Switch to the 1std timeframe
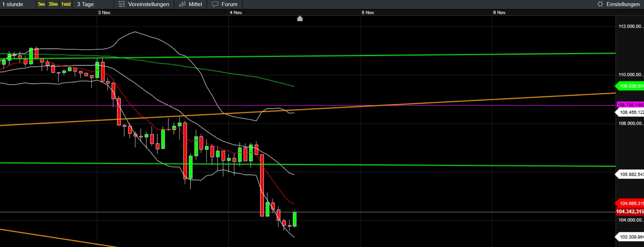This screenshot has width=644, height=247. click(66, 4)
